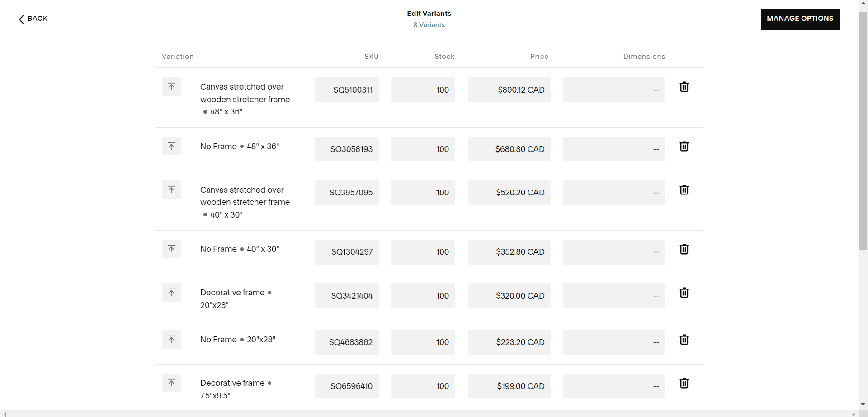Edit SKU field SQ5100311
The height and width of the screenshot is (417, 868).
click(x=347, y=90)
